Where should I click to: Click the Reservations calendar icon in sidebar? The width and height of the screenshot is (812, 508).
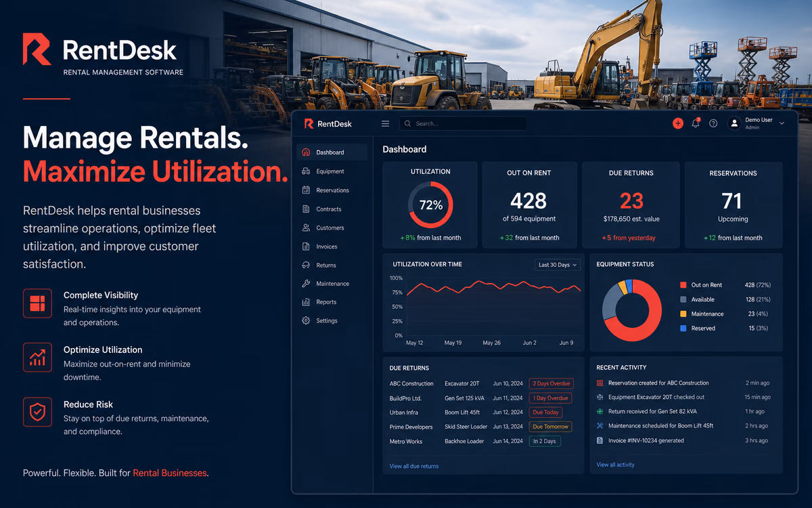point(306,190)
